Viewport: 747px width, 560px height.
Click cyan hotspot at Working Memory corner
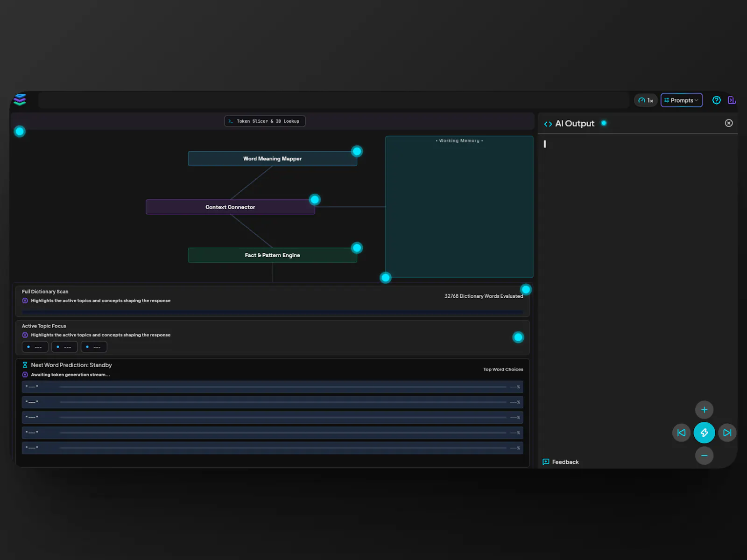(385, 278)
